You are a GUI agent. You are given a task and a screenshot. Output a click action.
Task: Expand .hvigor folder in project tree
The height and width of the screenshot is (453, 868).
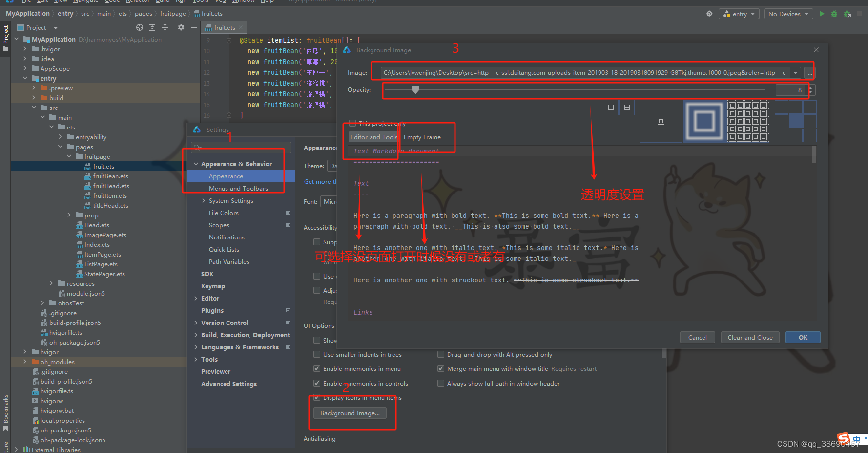[25, 49]
